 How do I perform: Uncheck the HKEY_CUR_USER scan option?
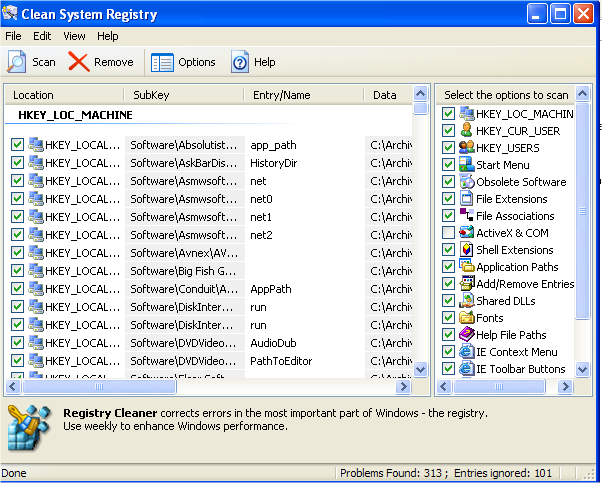pos(448,131)
